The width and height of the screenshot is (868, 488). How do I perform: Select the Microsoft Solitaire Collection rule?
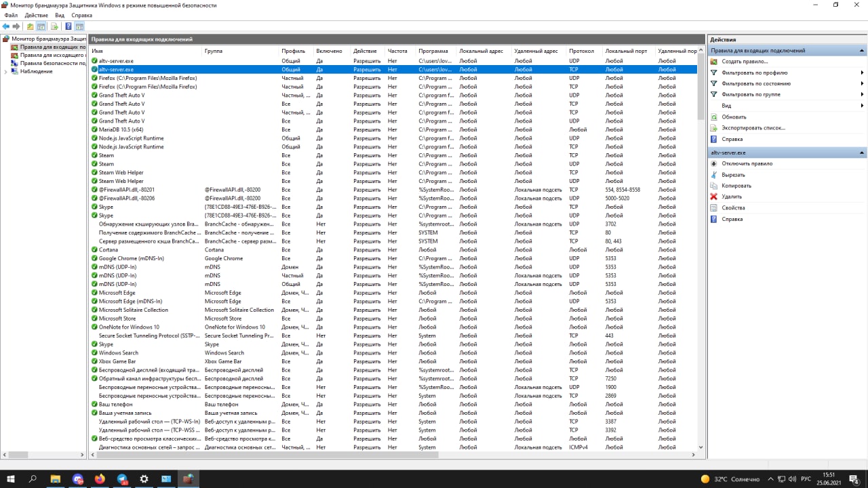click(x=393, y=310)
